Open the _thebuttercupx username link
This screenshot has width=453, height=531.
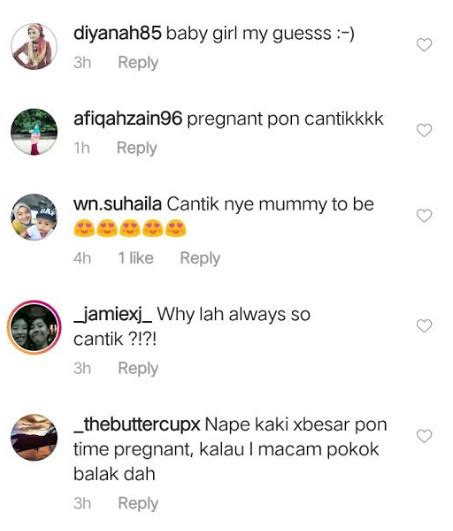click(x=137, y=425)
